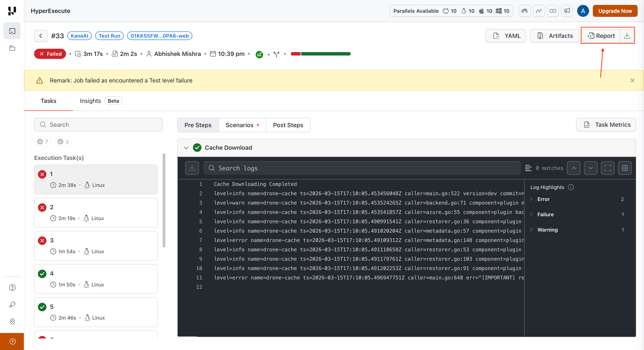Expand Error entries in Log Highlights
Image resolution: width=644 pixels, height=350 pixels.
(532, 199)
